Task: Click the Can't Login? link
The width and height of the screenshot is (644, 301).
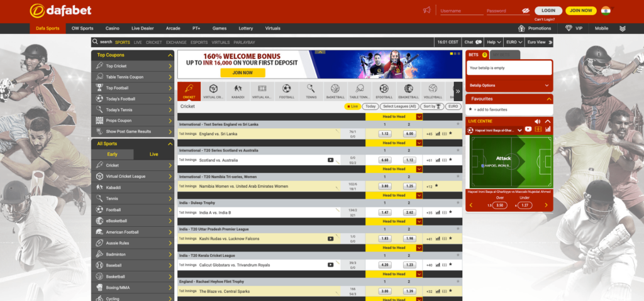Action: click(545, 19)
